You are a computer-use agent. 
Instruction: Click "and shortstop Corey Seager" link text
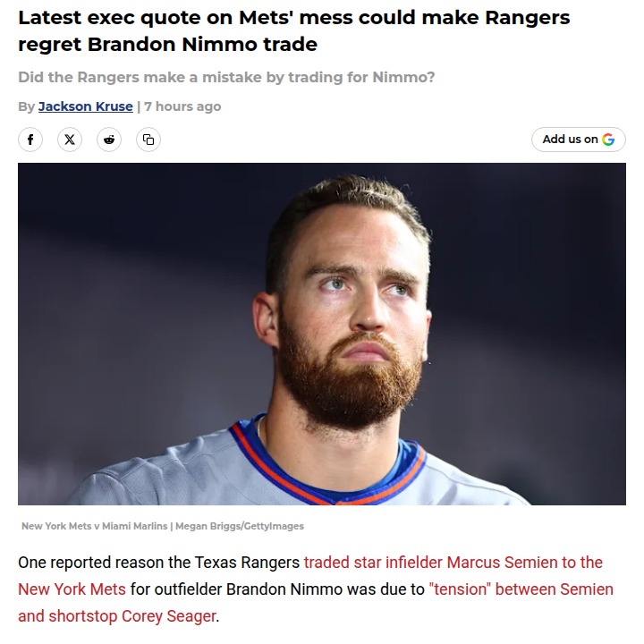coord(116,616)
